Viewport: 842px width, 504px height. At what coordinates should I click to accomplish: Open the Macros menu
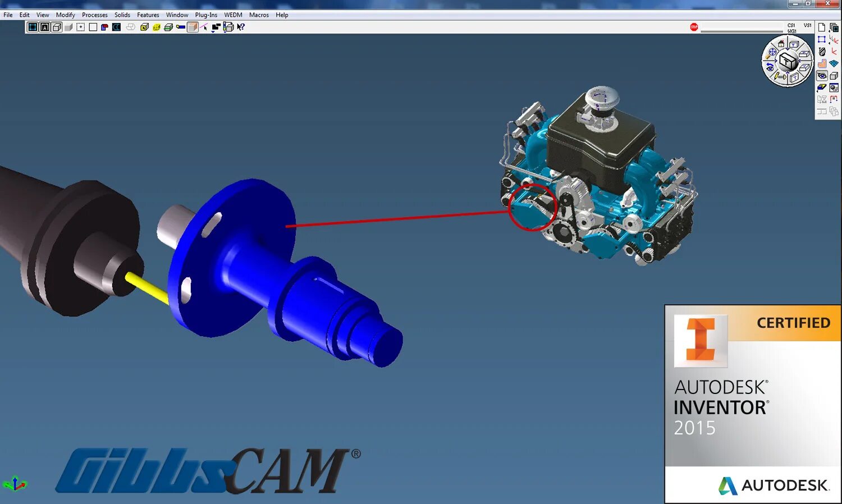tap(259, 15)
